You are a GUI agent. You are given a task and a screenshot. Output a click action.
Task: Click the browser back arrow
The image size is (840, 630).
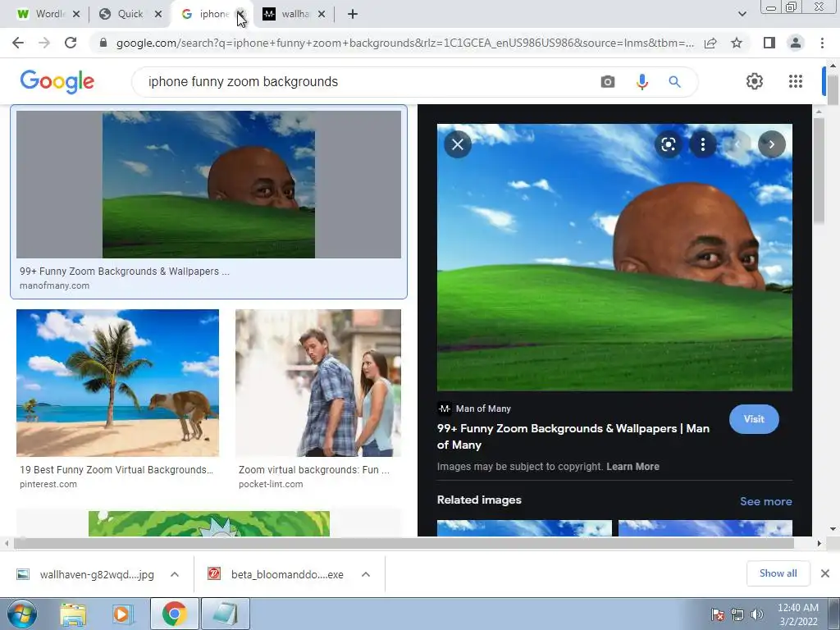pos(18,43)
